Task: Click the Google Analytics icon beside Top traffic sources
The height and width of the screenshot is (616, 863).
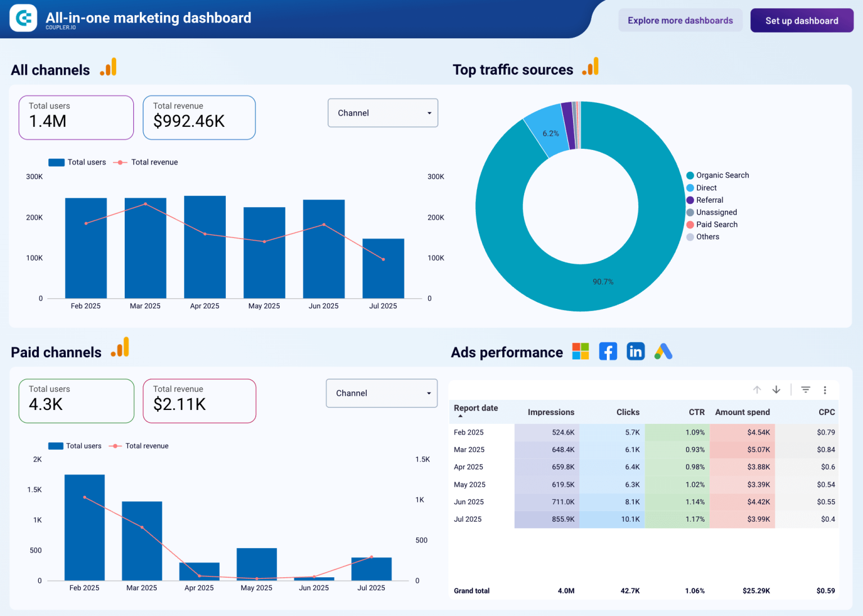Action: coord(591,66)
